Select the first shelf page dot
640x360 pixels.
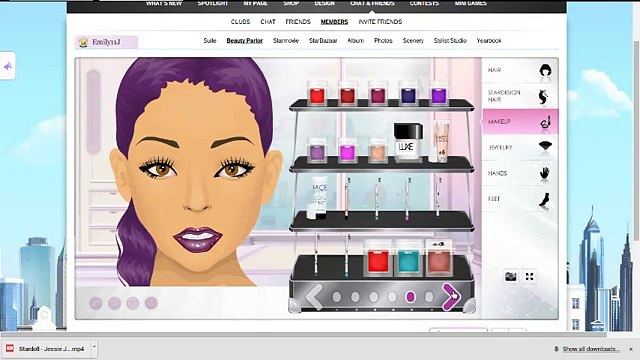coord(337,297)
